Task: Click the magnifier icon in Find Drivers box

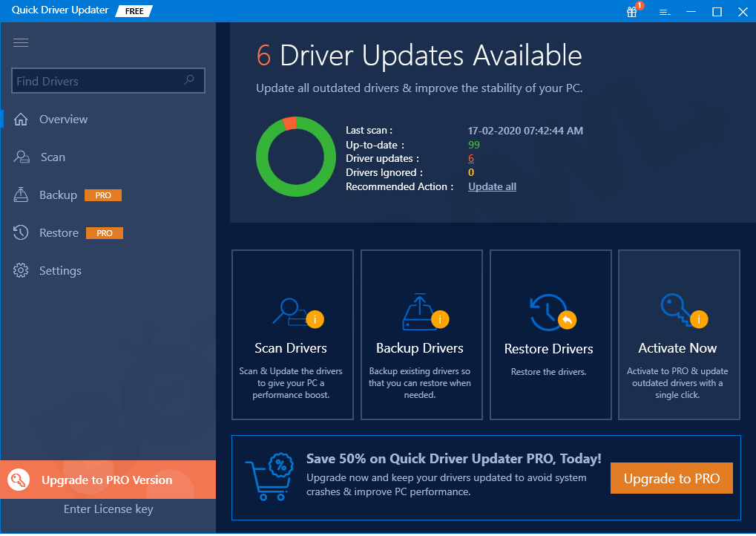Action: tap(189, 80)
